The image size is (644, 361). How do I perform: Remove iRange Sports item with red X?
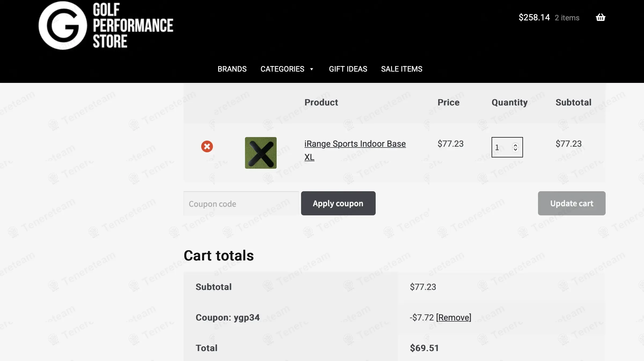point(207,146)
